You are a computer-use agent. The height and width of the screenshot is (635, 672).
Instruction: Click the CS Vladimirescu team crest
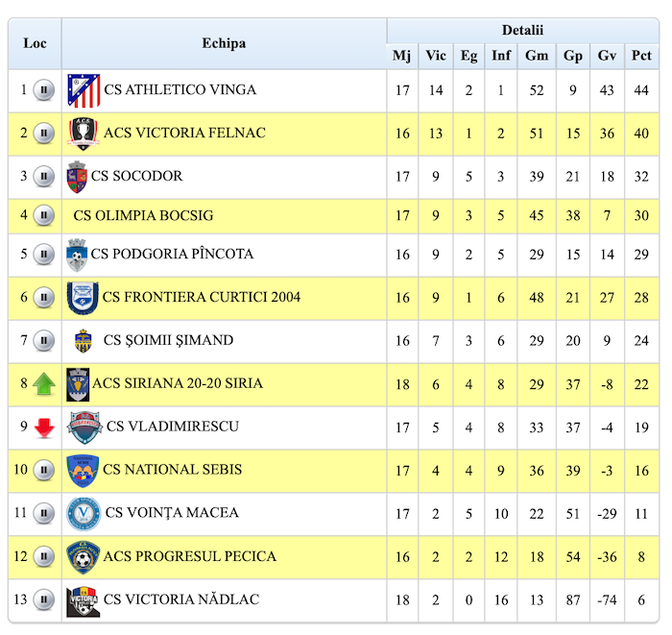[84, 427]
